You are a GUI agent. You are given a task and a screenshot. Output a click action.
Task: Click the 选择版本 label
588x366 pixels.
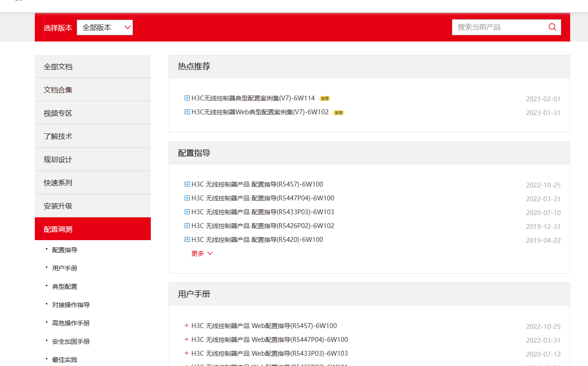(58, 28)
